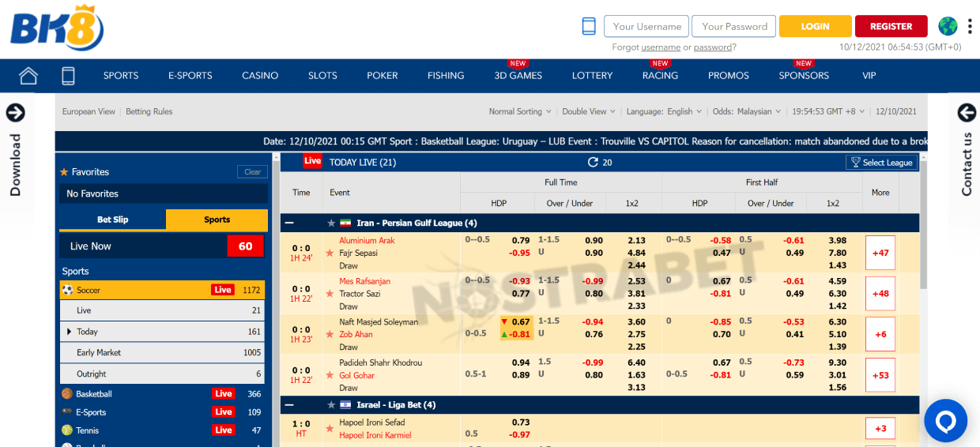Image resolution: width=980 pixels, height=447 pixels.
Task: Click the Soccer ball sport icon
Action: click(x=67, y=290)
